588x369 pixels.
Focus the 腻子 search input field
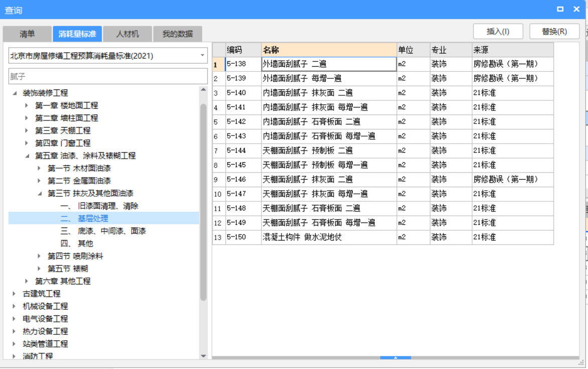[x=108, y=76]
